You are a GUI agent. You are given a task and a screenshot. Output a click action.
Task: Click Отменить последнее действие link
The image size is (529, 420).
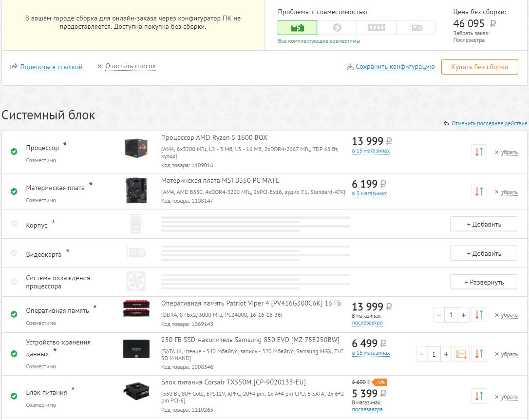[x=489, y=123]
